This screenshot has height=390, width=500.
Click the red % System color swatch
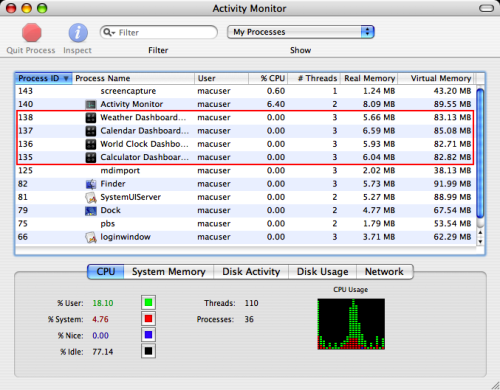tap(148, 319)
